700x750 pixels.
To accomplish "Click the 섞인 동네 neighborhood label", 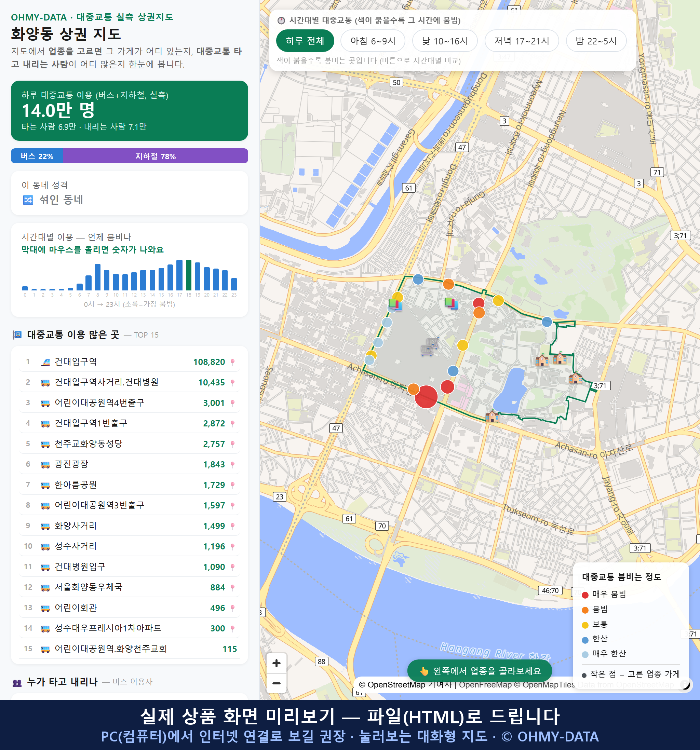I will (x=61, y=200).
